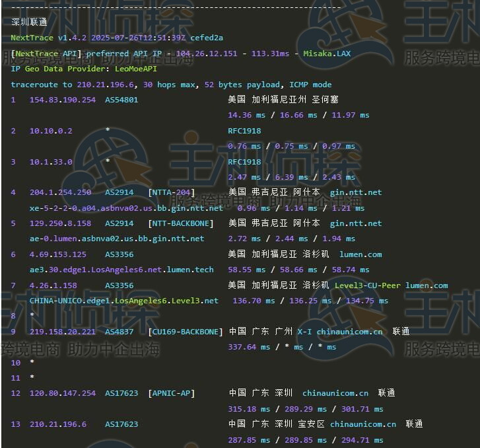Select the LeoMoeAPI provider name
Screen dimensions: 480x448
point(136,69)
